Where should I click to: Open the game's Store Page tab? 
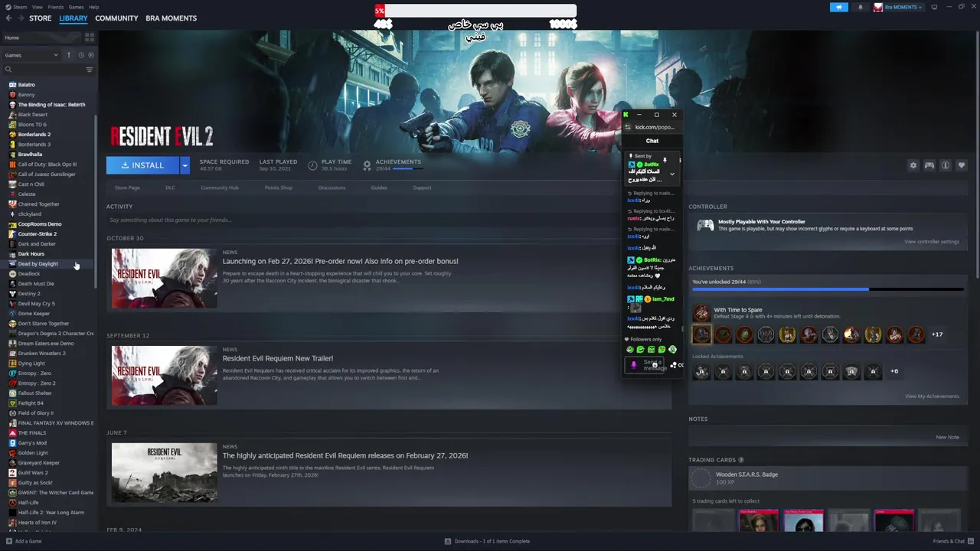point(127,187)
